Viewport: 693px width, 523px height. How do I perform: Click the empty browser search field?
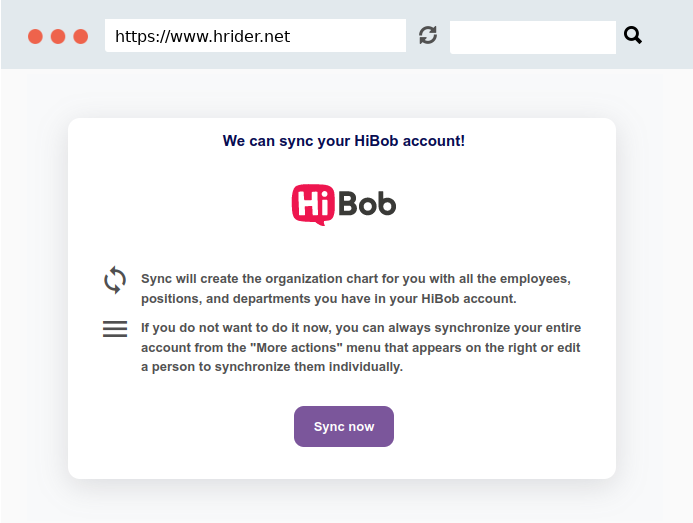(533, 37)
